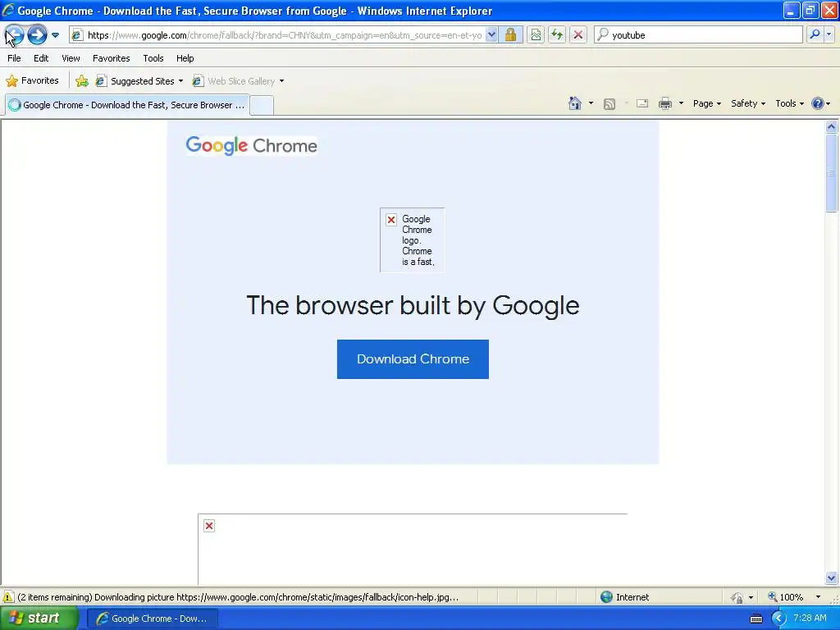Click the scrollbar down arrow
The image size is (840, 630).
[x=832, y=577]
